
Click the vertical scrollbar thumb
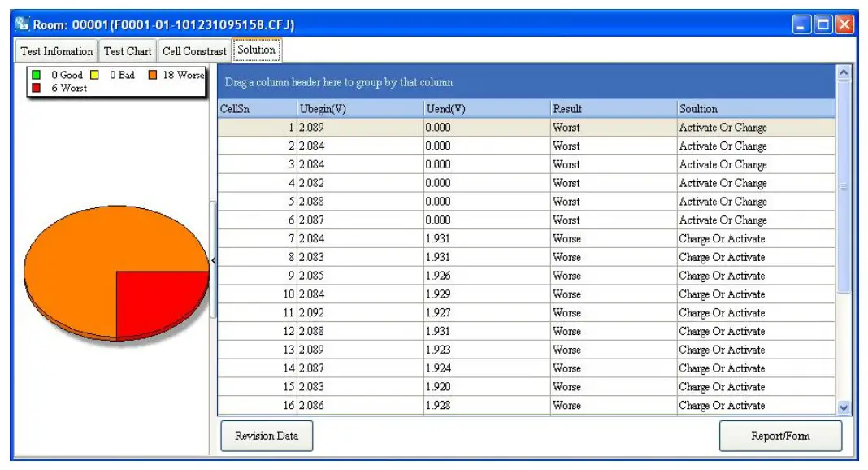coord(844,187)
